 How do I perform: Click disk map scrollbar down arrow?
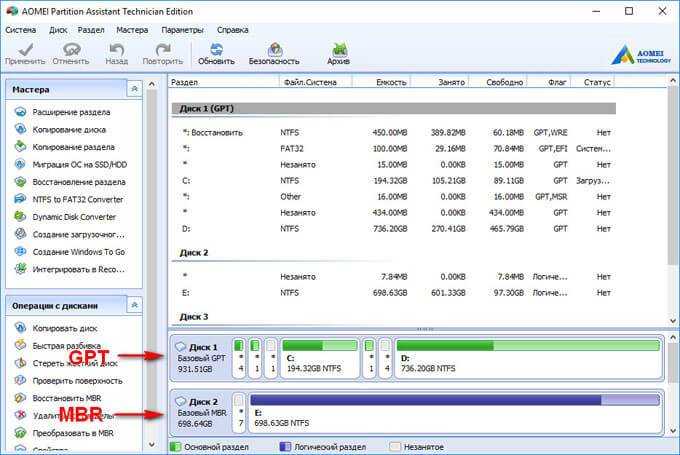673,431
